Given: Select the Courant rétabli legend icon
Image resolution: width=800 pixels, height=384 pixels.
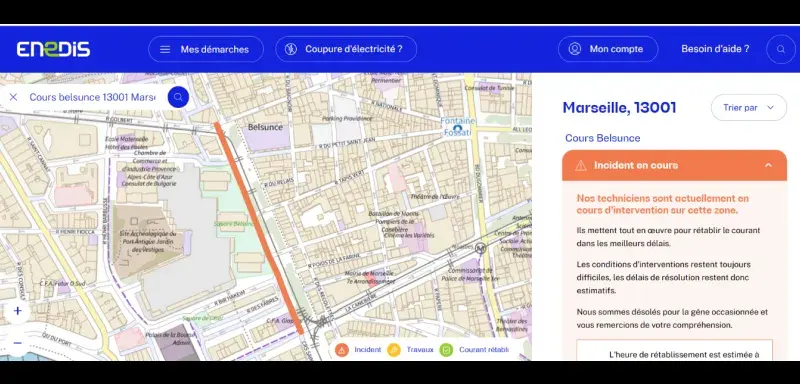Looking at the screenshot, I should click(446, 350).
